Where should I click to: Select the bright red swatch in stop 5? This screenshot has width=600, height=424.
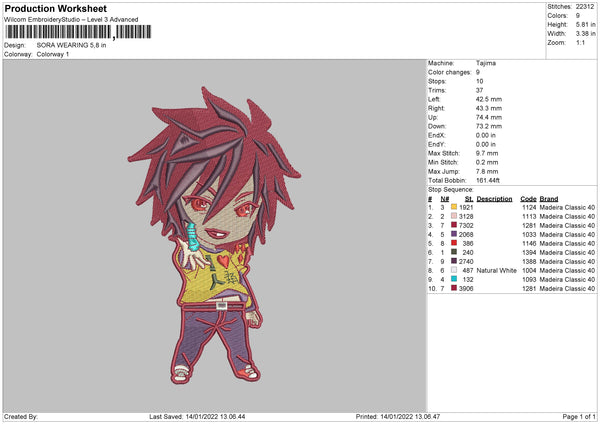pos(454,243)
